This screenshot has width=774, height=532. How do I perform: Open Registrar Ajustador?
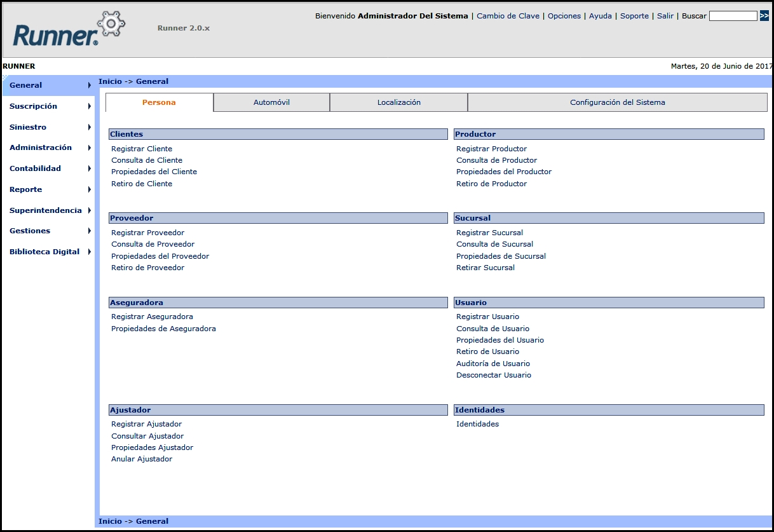(146, 424)
